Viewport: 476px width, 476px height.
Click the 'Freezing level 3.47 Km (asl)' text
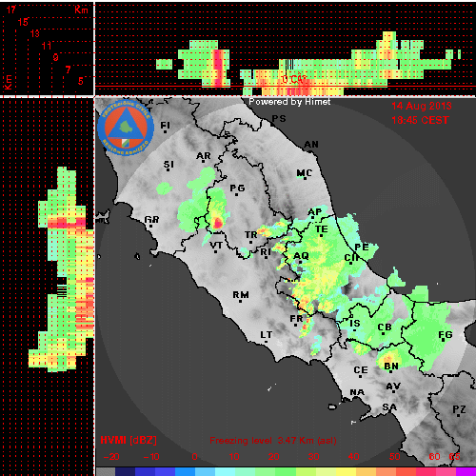click(x=273, y=441)
